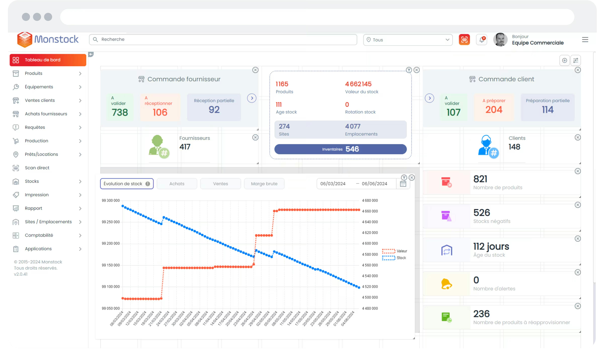This screenshot has height=364, width=604.
Task: Close the Nombre de produits card
Action: click(578, 171)
